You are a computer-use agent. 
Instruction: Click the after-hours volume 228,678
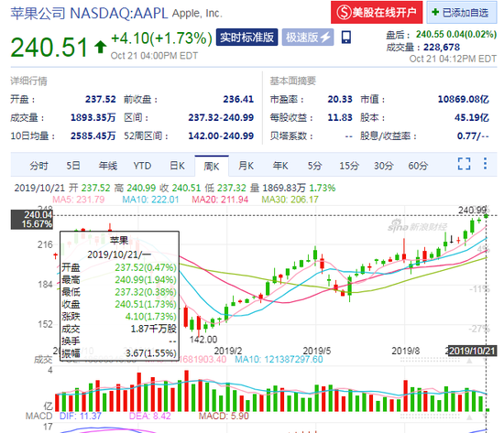(442, 48)
